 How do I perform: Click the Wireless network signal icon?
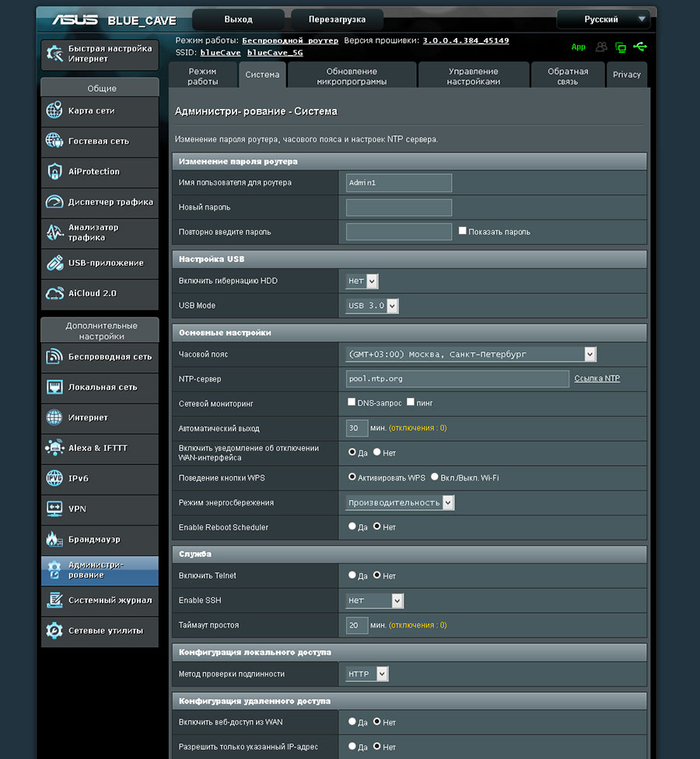(x=54, y=357)
